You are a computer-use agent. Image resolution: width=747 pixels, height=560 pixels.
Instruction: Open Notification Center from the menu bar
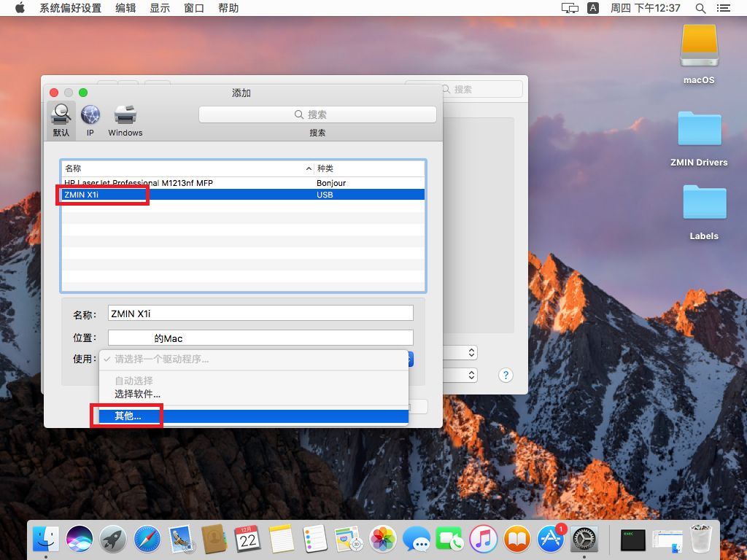pyautogui.click(x=724, y=8)
